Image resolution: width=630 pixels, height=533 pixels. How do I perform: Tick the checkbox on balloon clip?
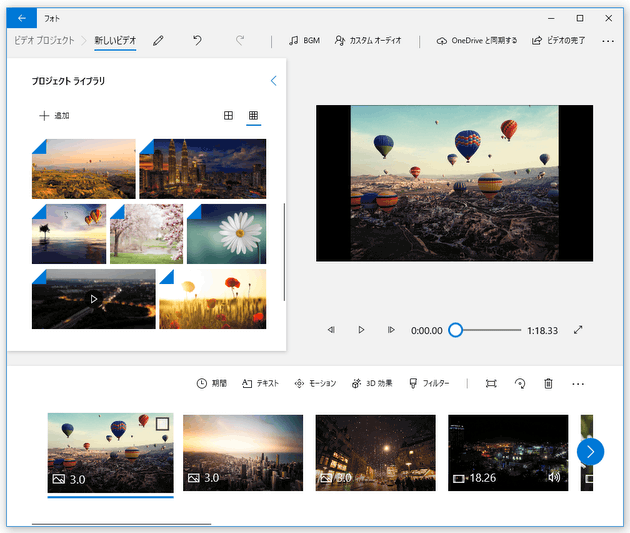point(162,424)
